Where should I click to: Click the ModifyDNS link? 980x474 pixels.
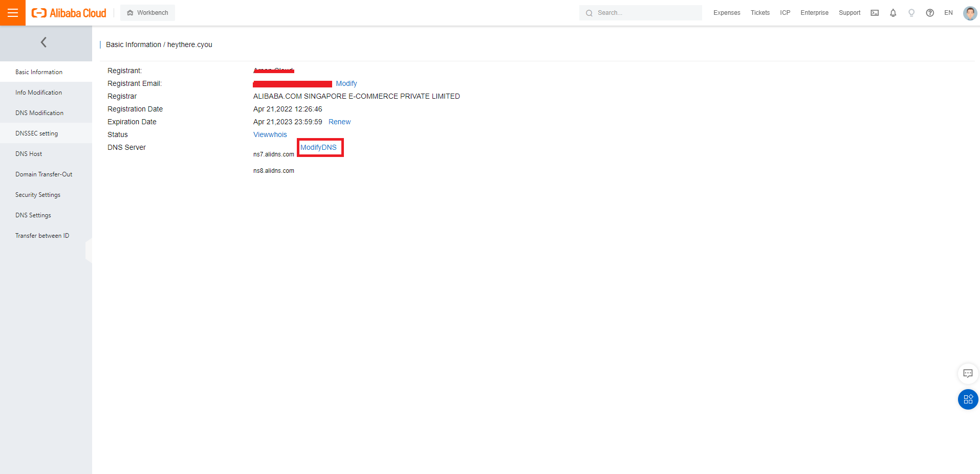point(318,147)
